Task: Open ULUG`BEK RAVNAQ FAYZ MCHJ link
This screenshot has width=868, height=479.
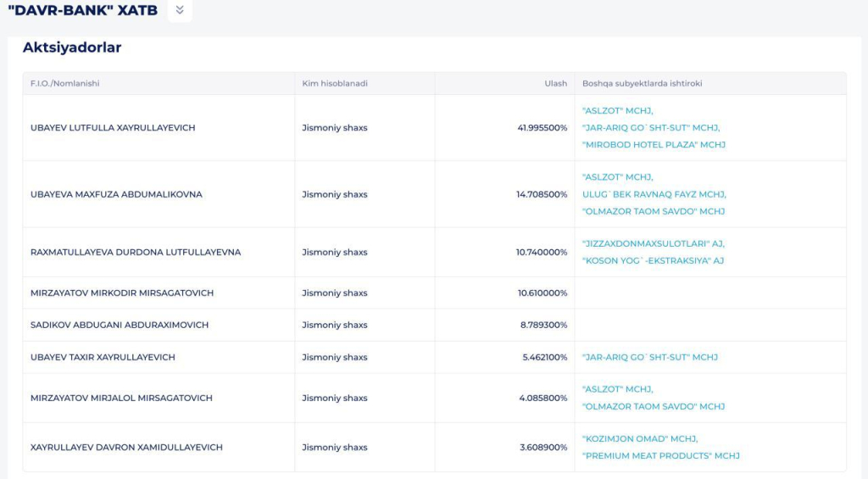Action: tap(654, 194)
